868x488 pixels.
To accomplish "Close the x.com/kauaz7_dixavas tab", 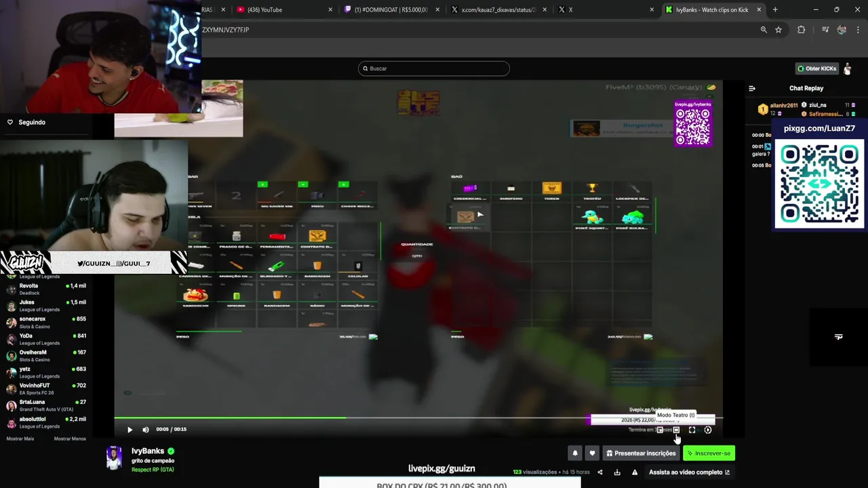I will (545, 9).
